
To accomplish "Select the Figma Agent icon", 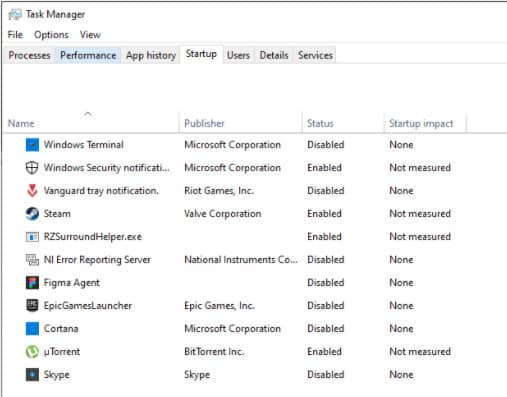I will [x=32, y=283].
